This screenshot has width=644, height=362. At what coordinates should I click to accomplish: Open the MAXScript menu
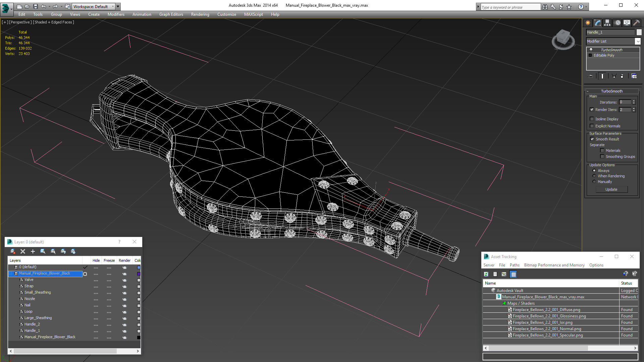[253, 14]
